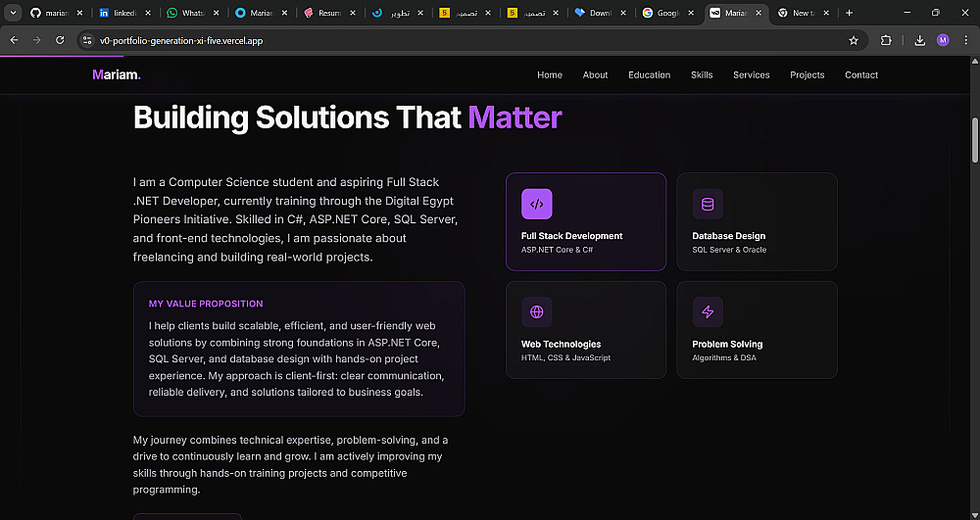Click the 'HTML, CSS & JavaScript' subtitle
Screen dimensions: 980x520
[565, 358]
